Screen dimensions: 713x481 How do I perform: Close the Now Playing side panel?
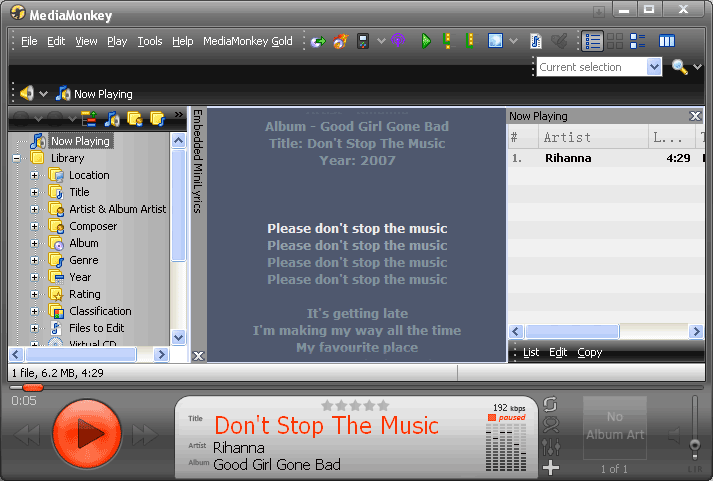695,116
